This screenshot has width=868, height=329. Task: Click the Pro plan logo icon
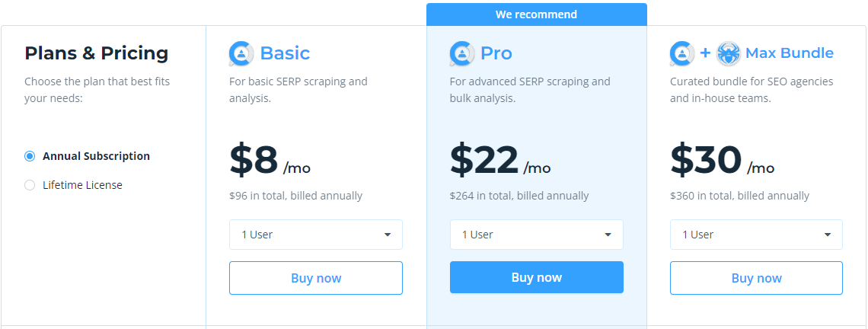pos(461,54)
